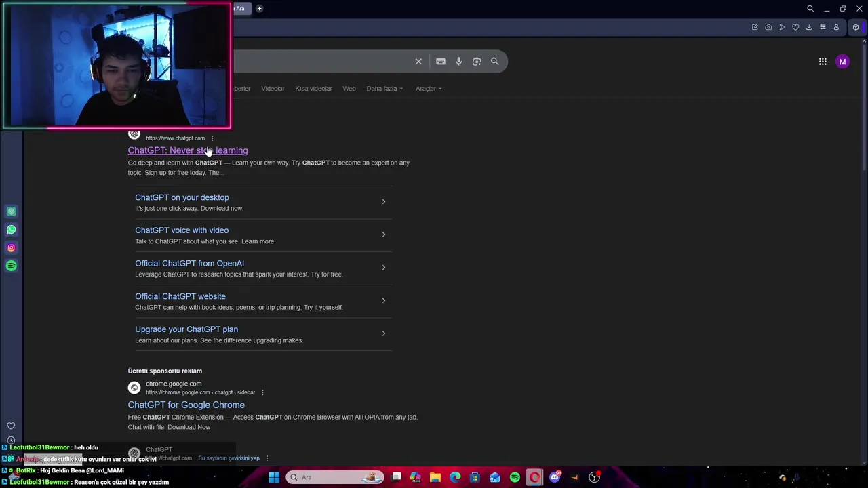Open Spotify in the Opera sidebar
The width and height of the screenshot is (868, 488).
pyautogui.click(x=11, y=266)
